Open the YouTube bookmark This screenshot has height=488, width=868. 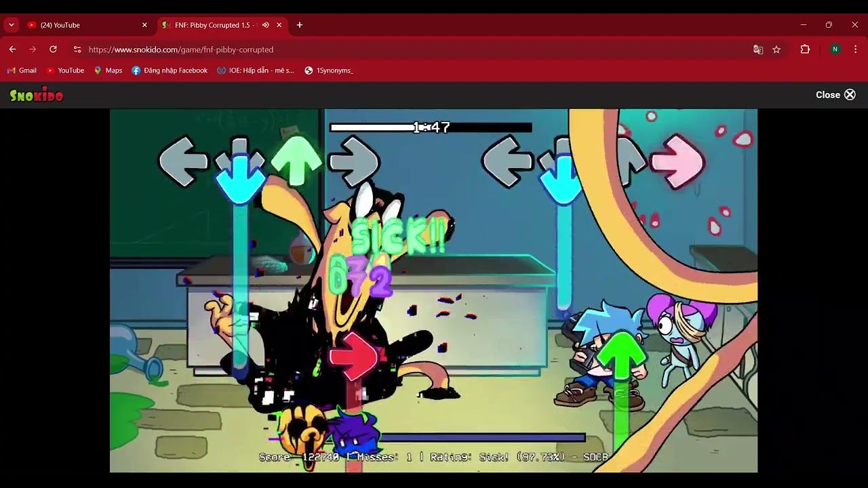point(65,70)
